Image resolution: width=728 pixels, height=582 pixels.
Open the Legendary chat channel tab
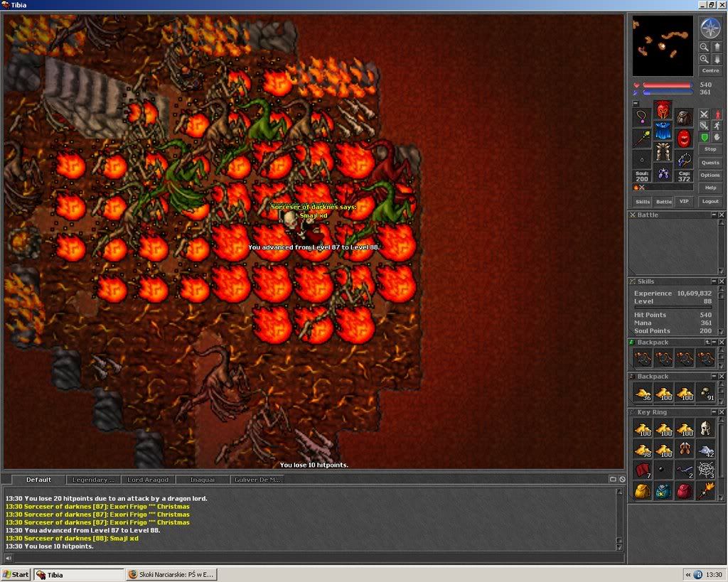[93, 480]
